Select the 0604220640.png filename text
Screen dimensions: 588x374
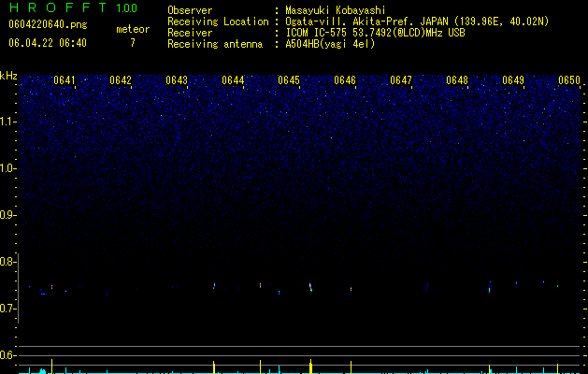[48, 24]
